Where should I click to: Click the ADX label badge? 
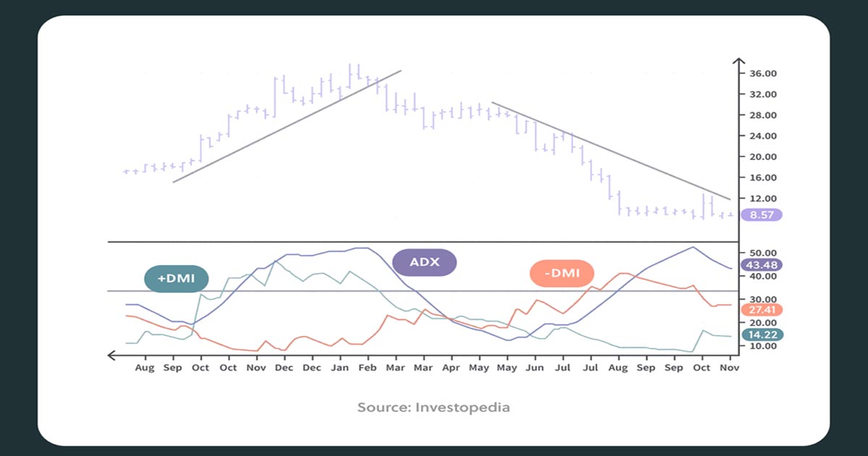tap(425, 261)
